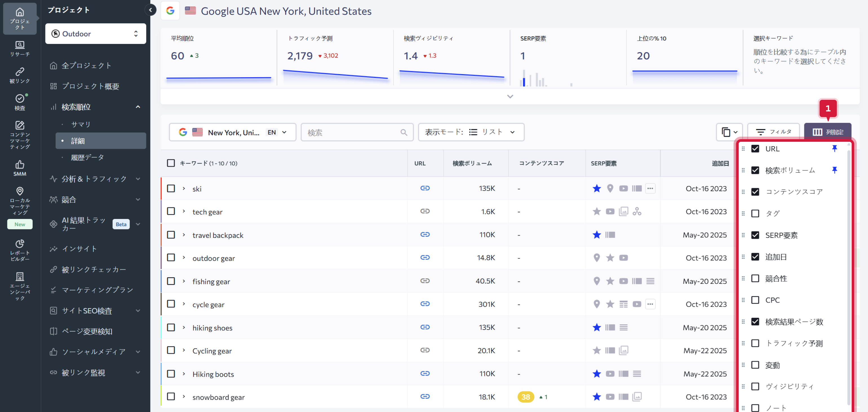Open the New York search engine dropdown

pos(232,132)
